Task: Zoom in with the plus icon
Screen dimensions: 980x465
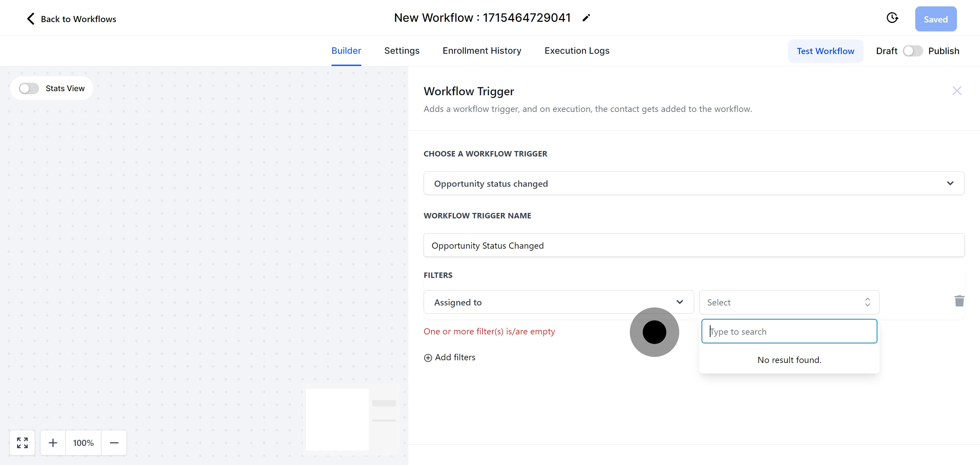Action: point(53,443)
